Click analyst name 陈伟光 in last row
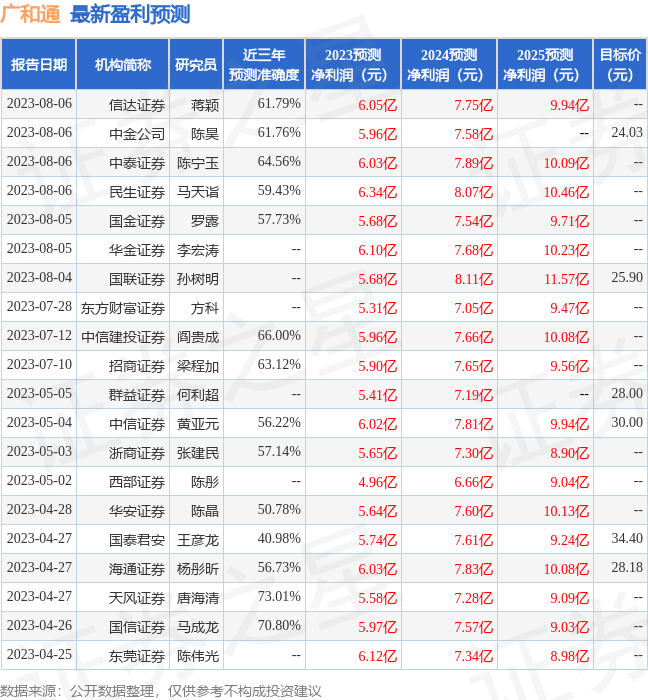Viewport: 648px width, 700px height. pyautogui.click(x=197, y=656)
